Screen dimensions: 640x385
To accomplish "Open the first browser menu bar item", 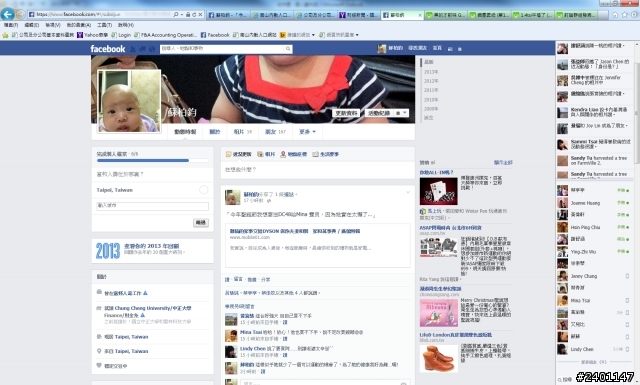I will pos(11,25).
